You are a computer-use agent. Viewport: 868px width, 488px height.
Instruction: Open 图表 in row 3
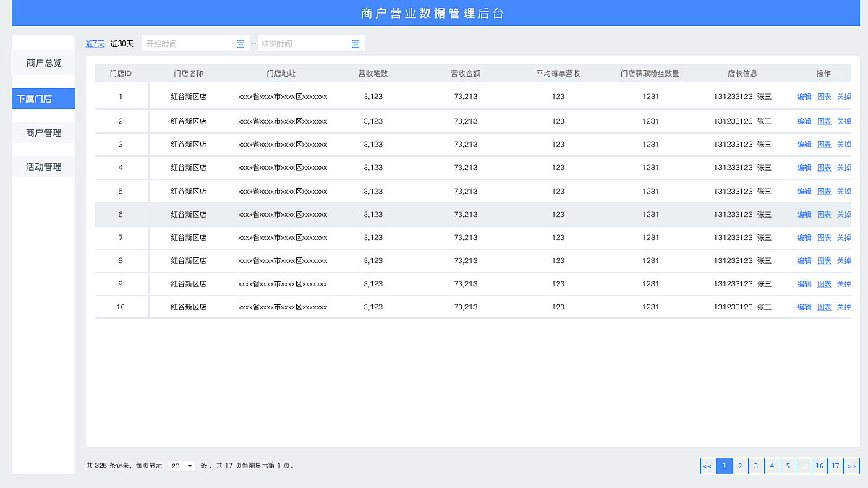(825, 145)
